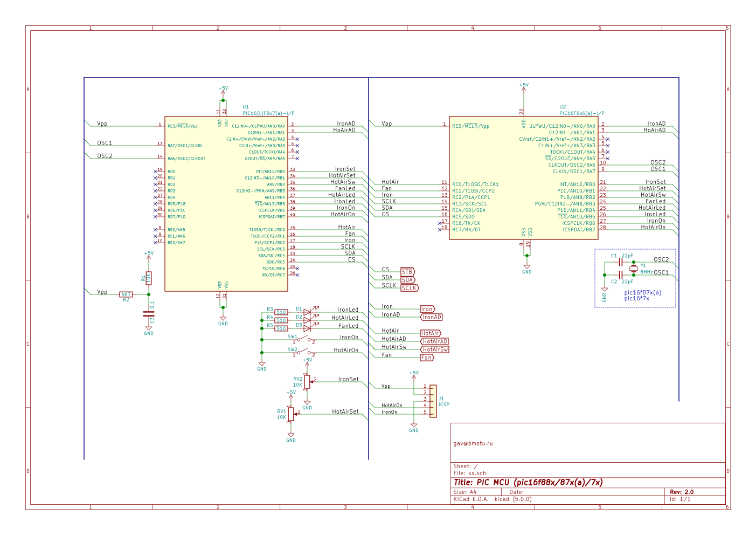
Task: Click the J1 ICSP connector symbol
Action: [433, 400]
